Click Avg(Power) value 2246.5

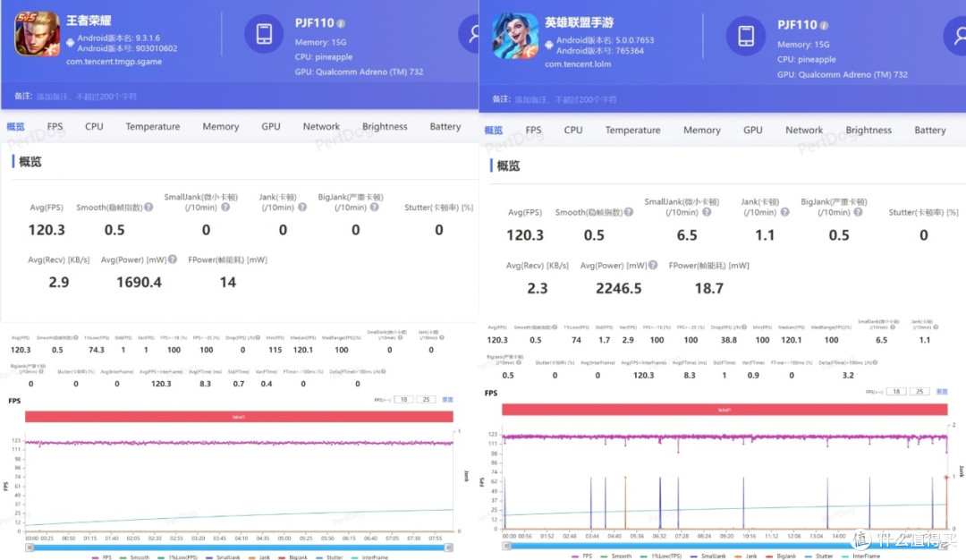pos(619,288)
